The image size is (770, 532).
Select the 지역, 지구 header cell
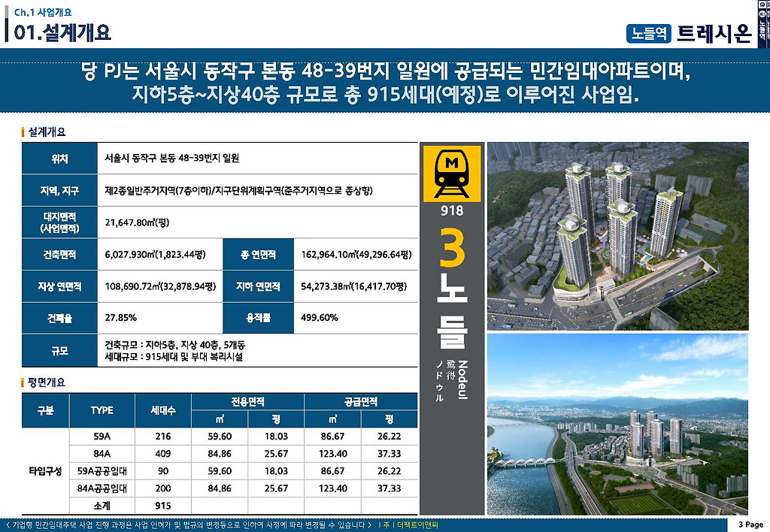point(59,190)
